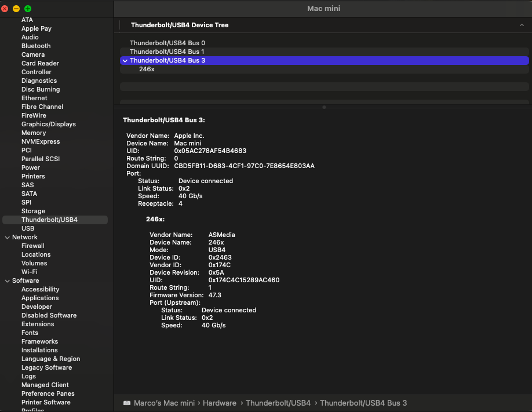Select Thunderbolt/USB4 Bus 0 row

tap(325, 43)
